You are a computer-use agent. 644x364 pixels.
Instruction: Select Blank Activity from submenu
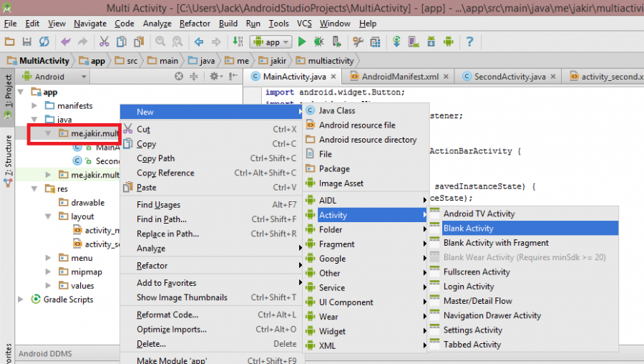tap(469, 228)
